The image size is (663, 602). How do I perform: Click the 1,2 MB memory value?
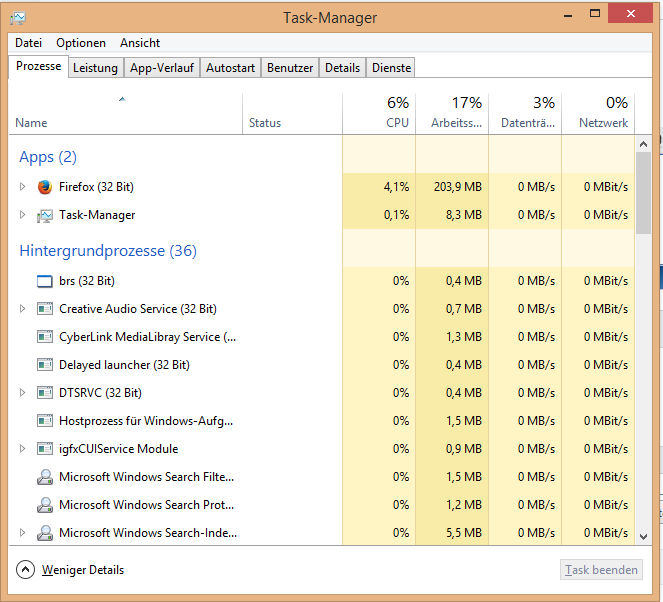point(463,505)
